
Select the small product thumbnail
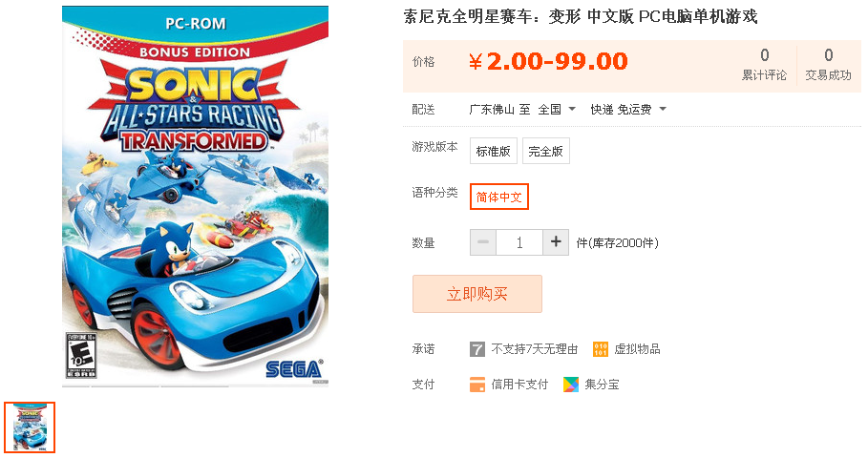(30, 427)
